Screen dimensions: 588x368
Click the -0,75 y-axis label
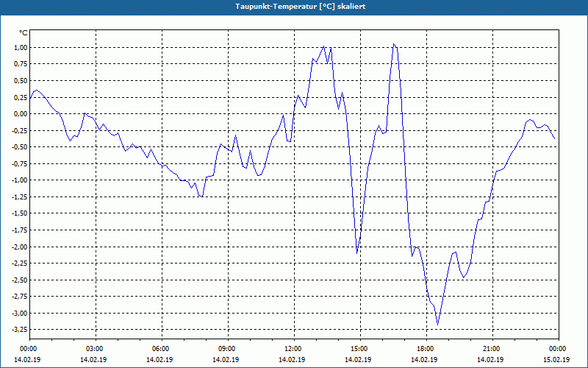[x=20, y=163]
